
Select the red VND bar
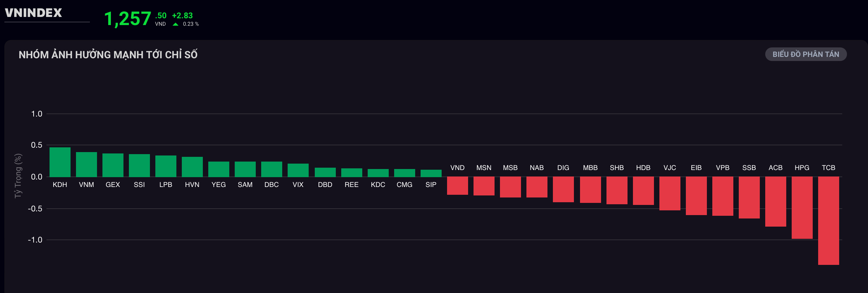click(x=458, y=186)
